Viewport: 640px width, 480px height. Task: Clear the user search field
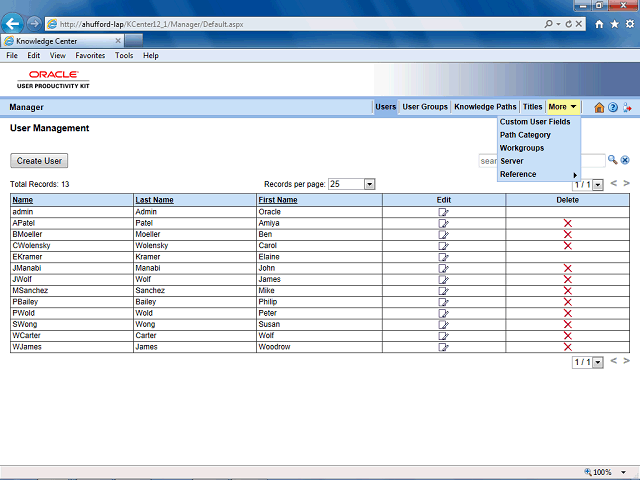[625, 160]
